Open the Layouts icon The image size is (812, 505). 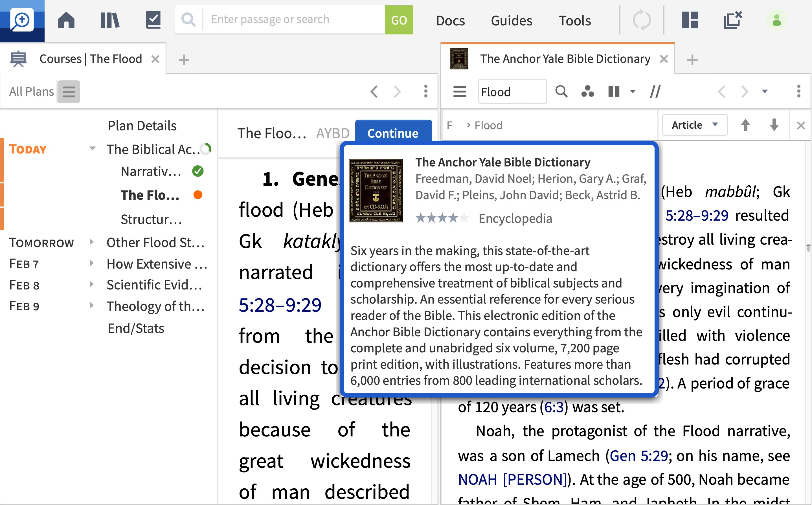(x=690, y=20)
